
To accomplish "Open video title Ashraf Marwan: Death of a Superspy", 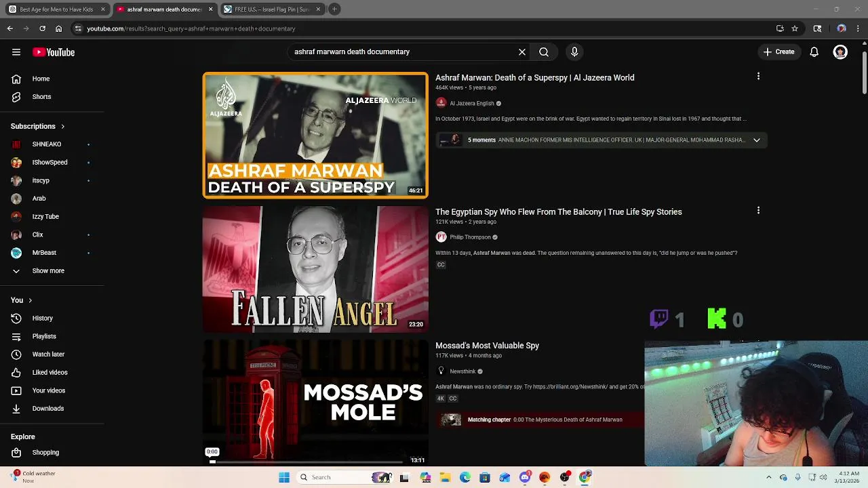I will click(x=535, y=78).
